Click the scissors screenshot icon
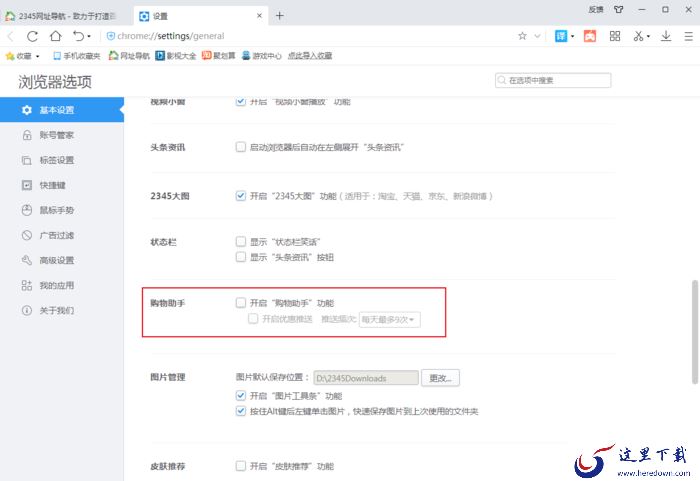The image size is (700, 481). 638,36
